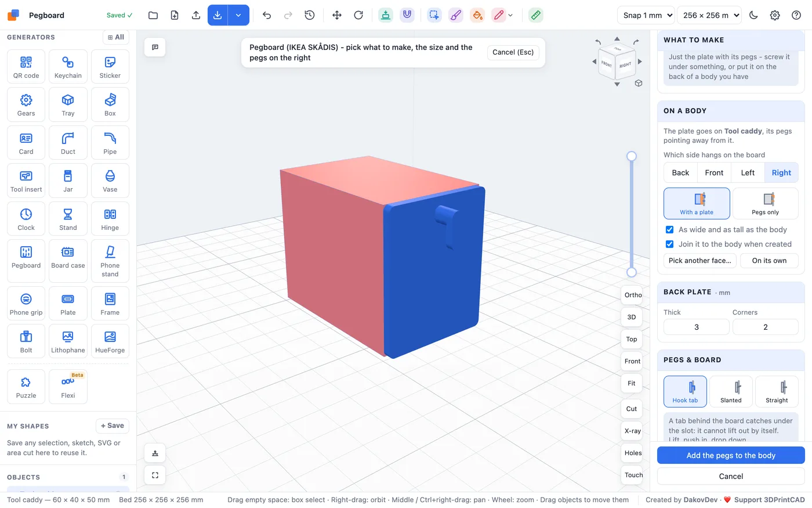Image resolution: width=812 pixels, height=508 pixels.
Task: Click the top handle of the vertical cut slider
Action: click(x=632, y=156)
